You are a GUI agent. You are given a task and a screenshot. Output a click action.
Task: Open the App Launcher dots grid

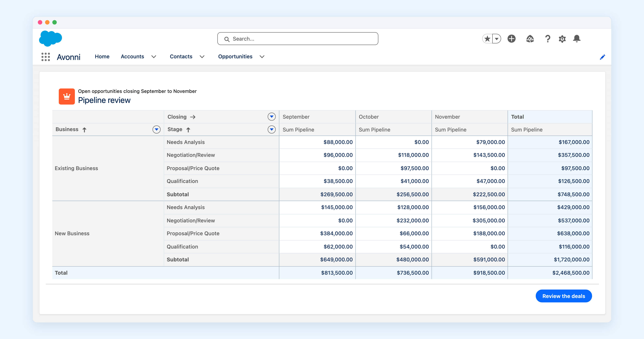[45, 57]
